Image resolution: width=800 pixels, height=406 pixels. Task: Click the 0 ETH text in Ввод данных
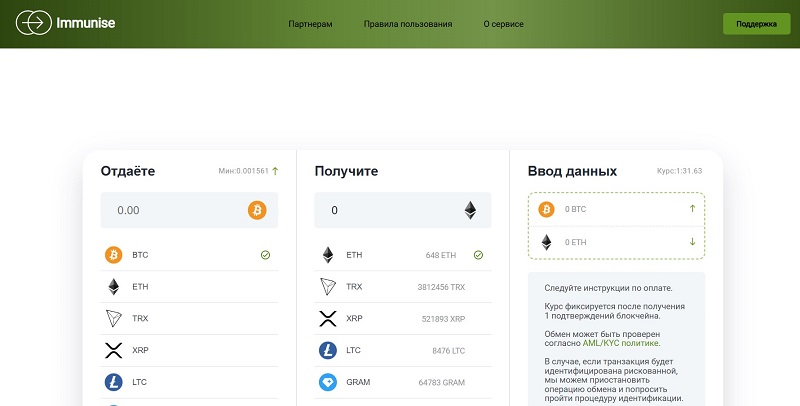point(576,242)
